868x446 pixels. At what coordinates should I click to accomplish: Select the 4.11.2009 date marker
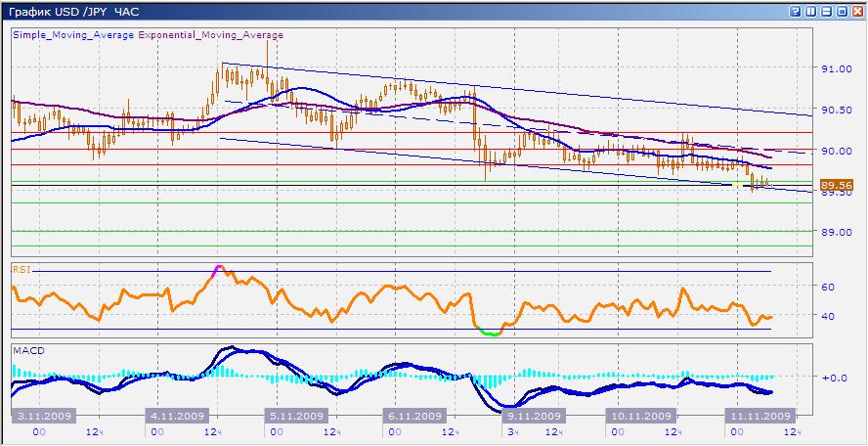pos(177,415)
